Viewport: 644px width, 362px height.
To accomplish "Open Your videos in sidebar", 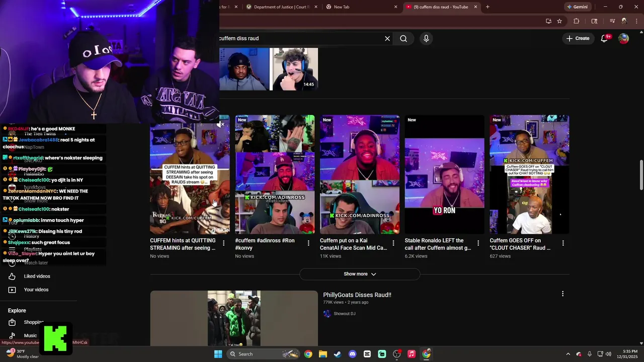I will (36, 290).
